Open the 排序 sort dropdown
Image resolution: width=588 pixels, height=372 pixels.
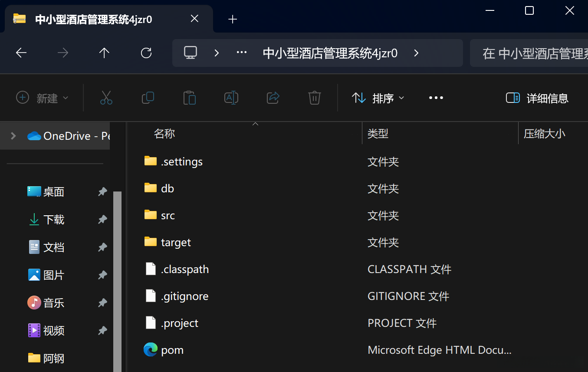tap(378, 98)
